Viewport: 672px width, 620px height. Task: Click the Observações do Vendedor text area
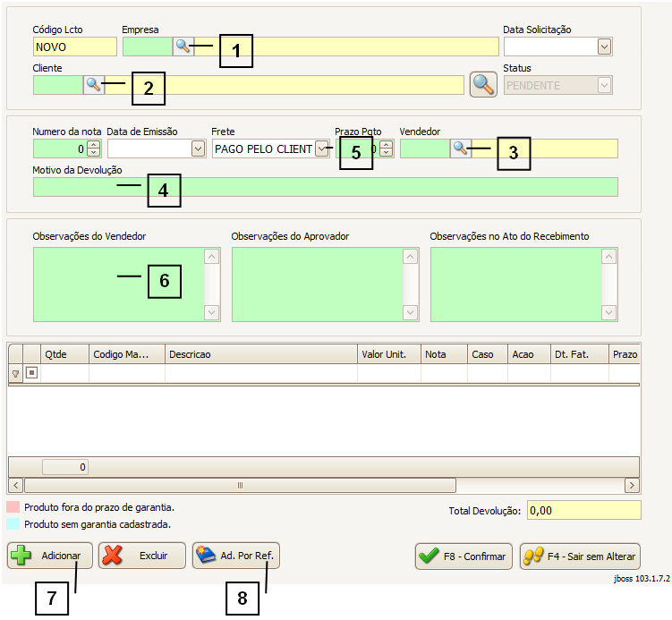[118, 284]
